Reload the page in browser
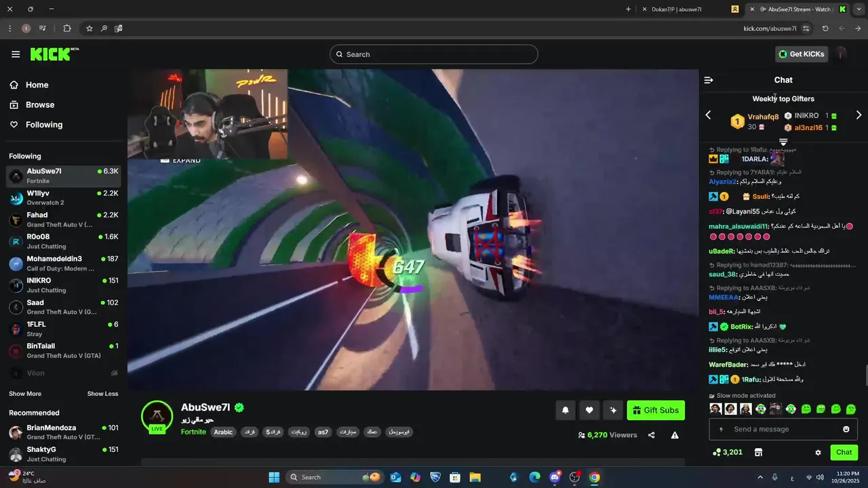The image size is (868, 488). (x=825, y=28)
